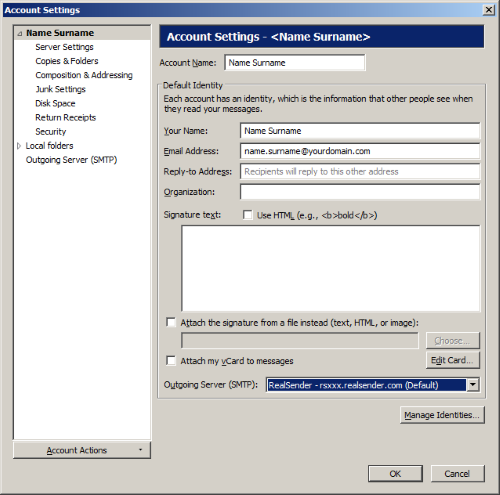Close the Account Settings window

point(489,10)
